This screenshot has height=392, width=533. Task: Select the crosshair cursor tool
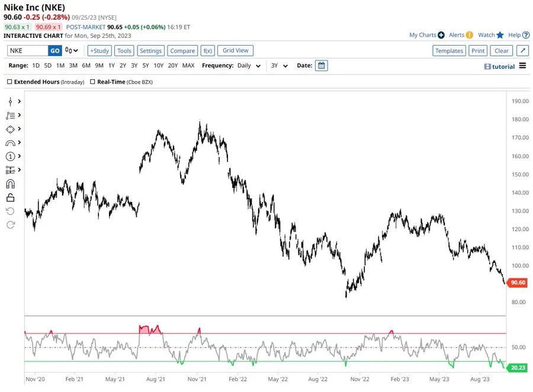(10, 101)
